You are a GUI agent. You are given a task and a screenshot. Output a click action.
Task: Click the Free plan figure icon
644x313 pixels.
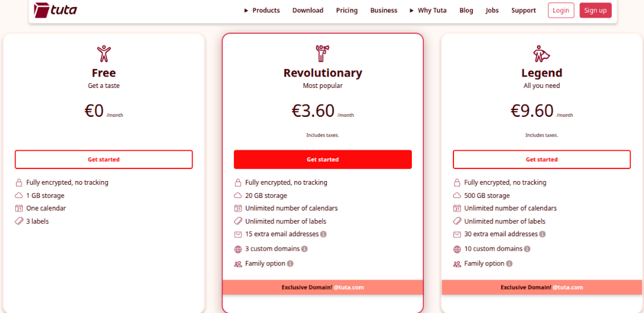[x=103, y=53]
